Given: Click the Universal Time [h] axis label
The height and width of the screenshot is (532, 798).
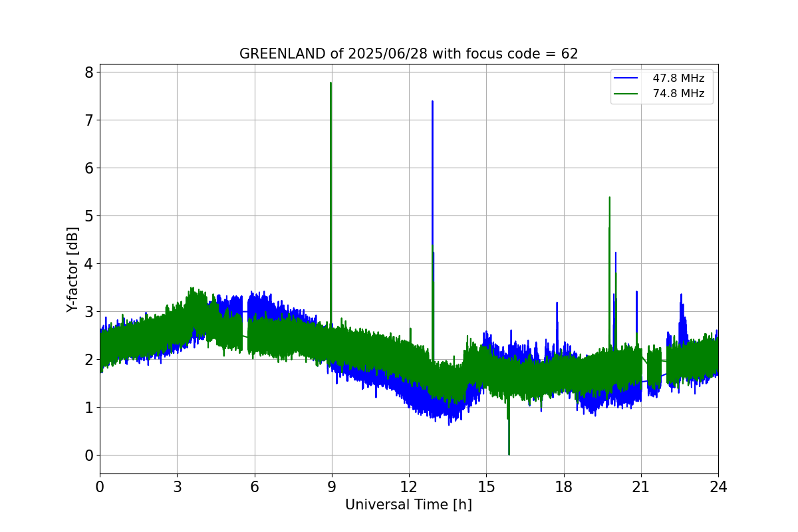Looking at the screenshot, I should [x=408, y=505].
